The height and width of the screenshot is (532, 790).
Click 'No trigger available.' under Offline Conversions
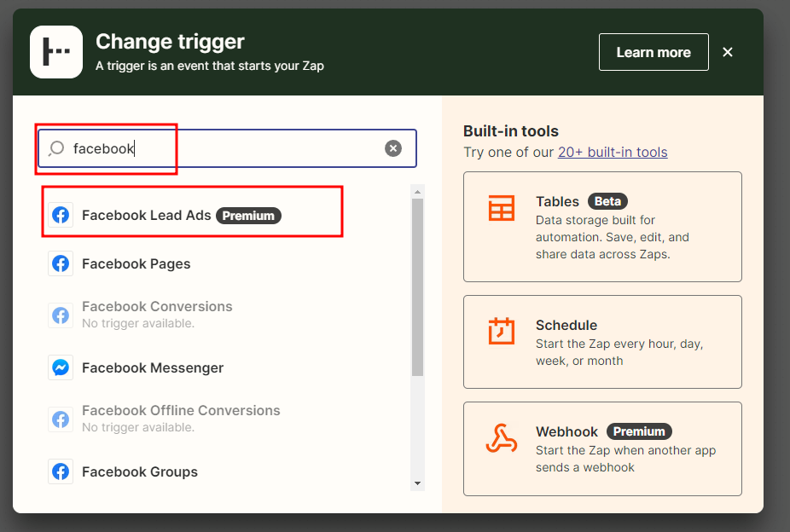[x=138, y=427]
